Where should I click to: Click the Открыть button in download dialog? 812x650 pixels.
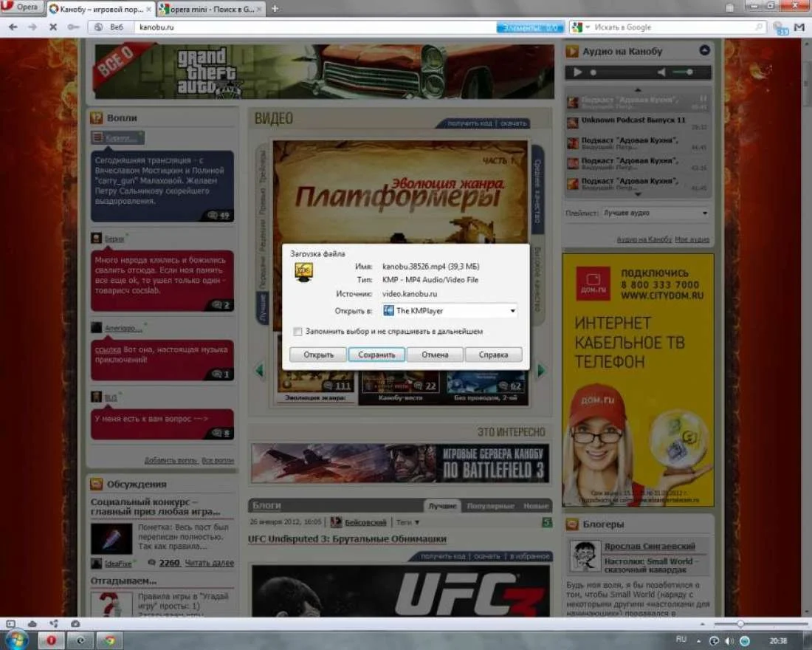tap(318, 355)
